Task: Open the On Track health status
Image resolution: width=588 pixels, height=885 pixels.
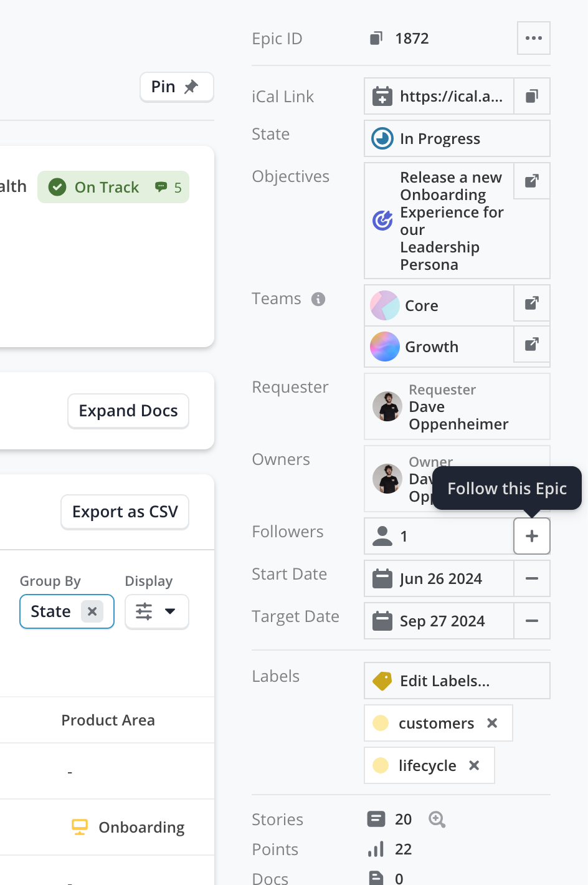Action: [113, 187]
